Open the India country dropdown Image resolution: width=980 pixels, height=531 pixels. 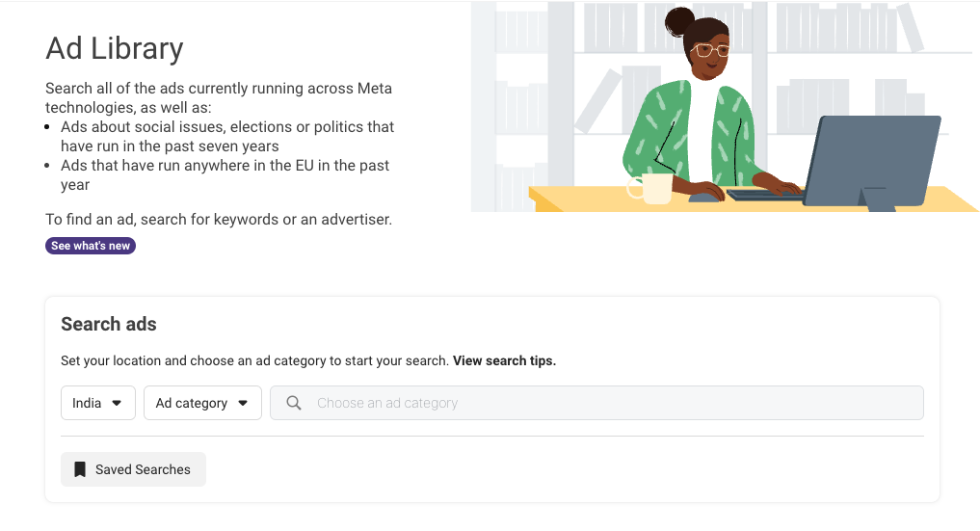tap(98, 403)
